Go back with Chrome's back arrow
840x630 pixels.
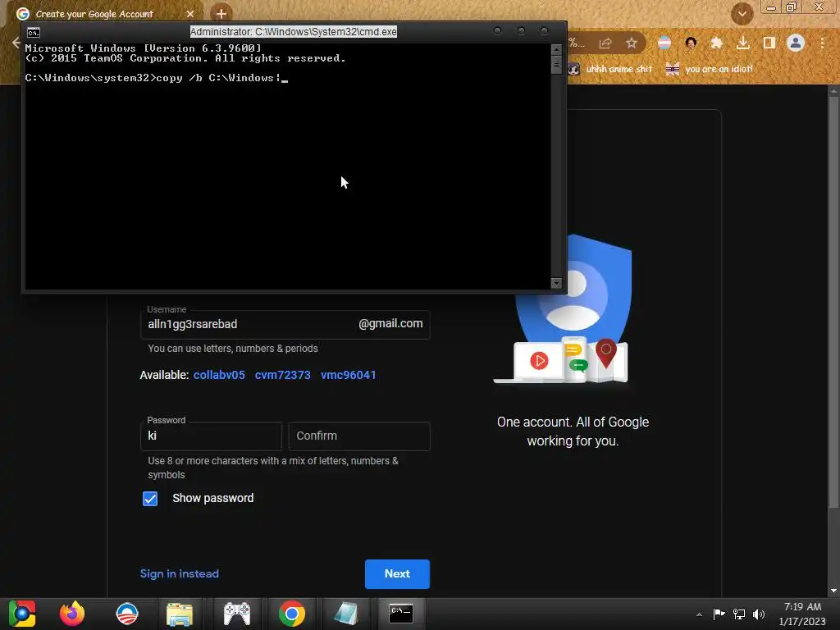(x=16, y=43)
